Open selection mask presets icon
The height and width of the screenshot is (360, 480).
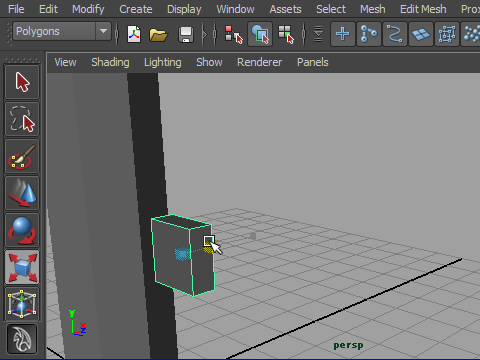tap(319, 34)
